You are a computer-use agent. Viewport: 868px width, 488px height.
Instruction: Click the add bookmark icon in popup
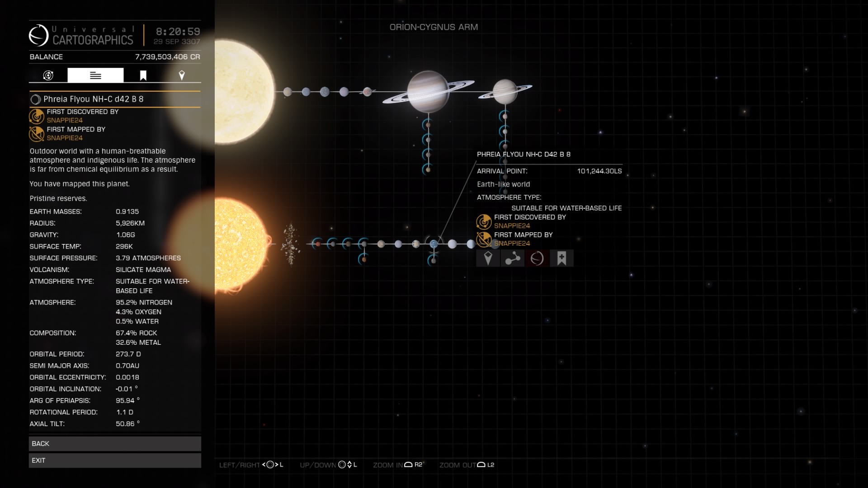(561, 258)
